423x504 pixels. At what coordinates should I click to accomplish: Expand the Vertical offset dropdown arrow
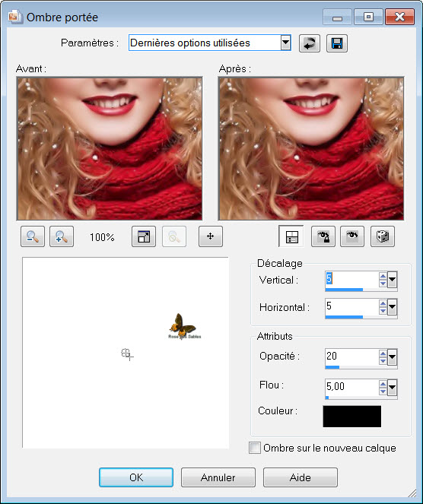[392, 280]
